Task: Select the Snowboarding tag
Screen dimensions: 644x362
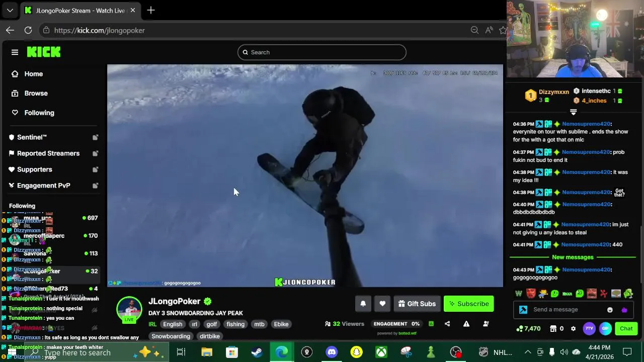Action: [x=171, y=336]
